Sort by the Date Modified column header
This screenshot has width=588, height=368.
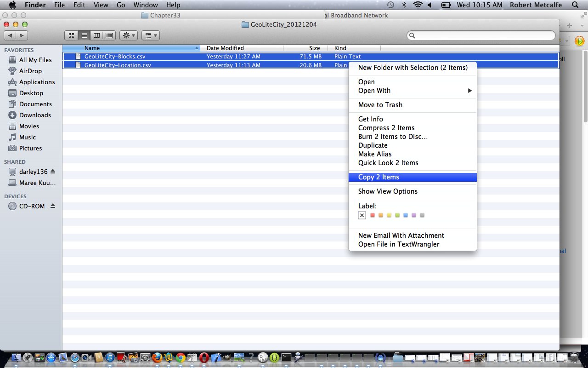[225, 48]
